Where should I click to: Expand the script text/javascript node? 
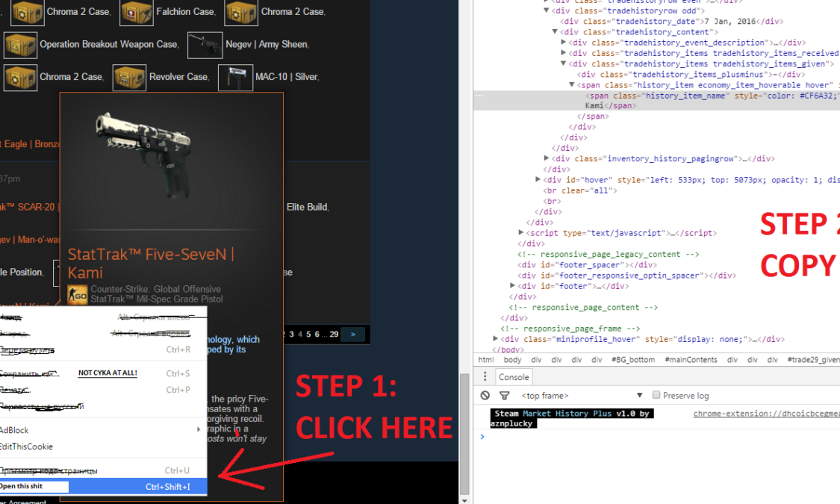520,232
